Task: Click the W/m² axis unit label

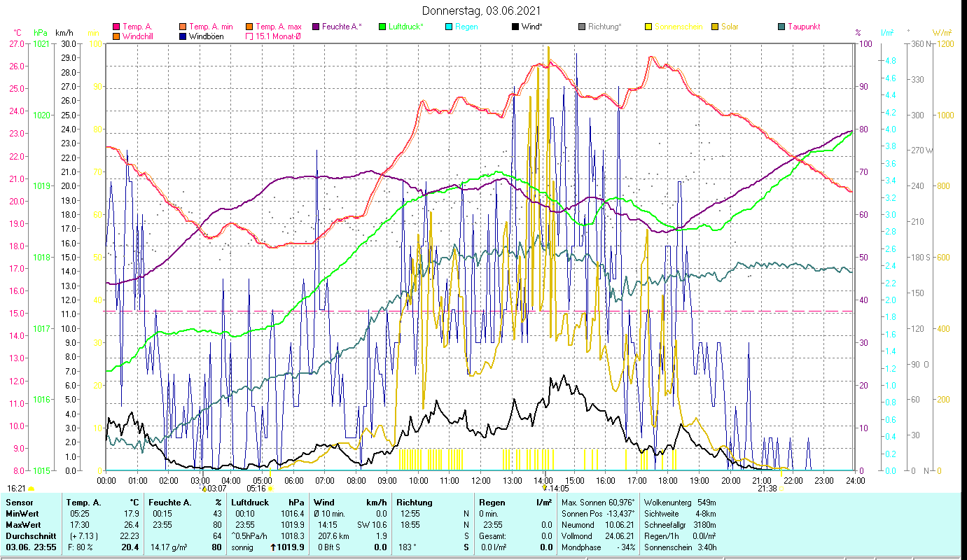Action: (941, 33)
